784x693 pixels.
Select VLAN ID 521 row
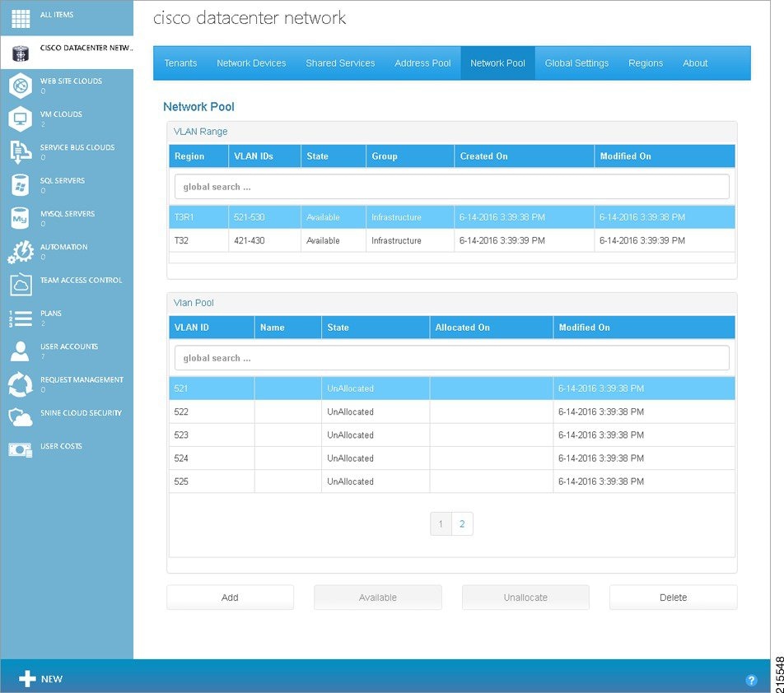click(x=452, y=388)
